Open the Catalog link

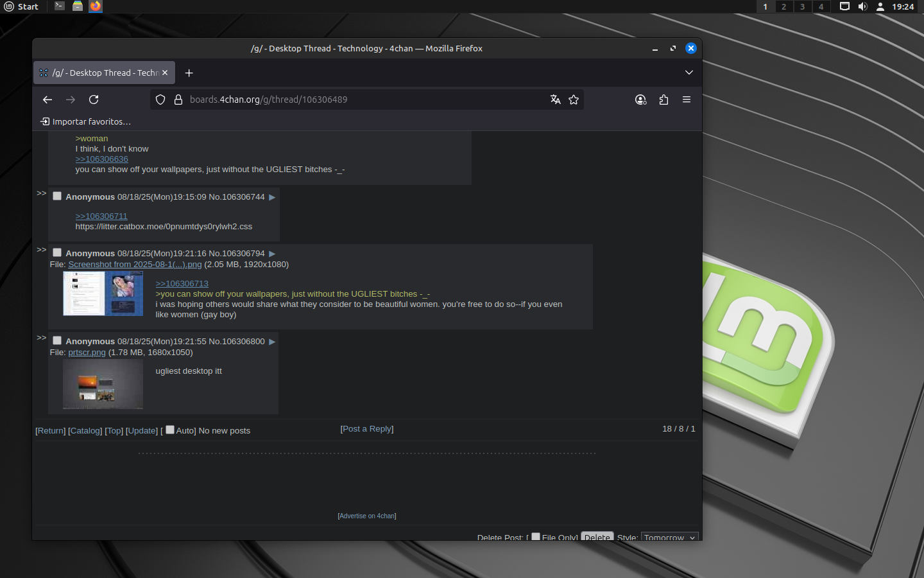click(x=85, y=431)
